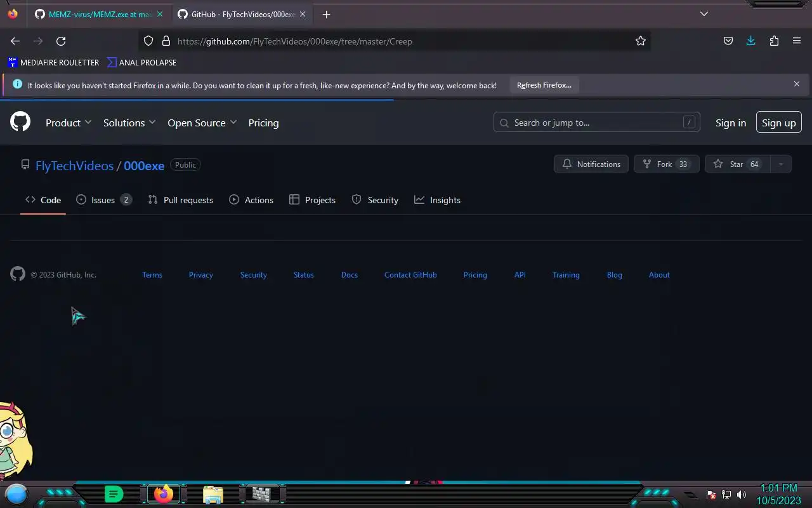The height and width of the screenshot is (508, 812).
Task: Open the footer Security link
Action: coord(253,275)
